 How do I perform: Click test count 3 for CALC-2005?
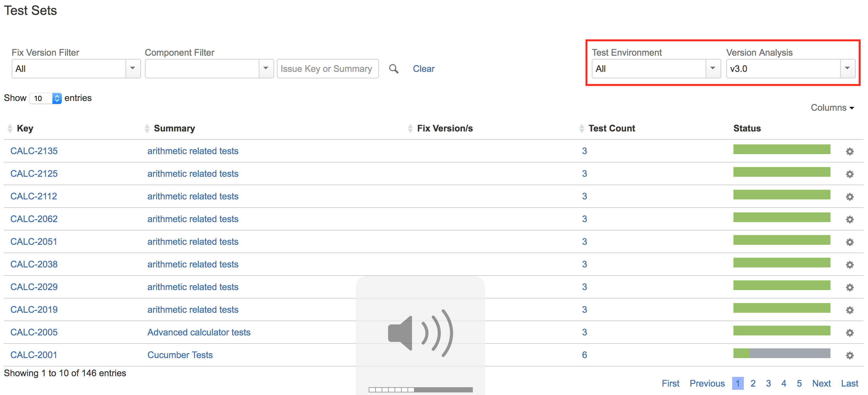[584, 332]
